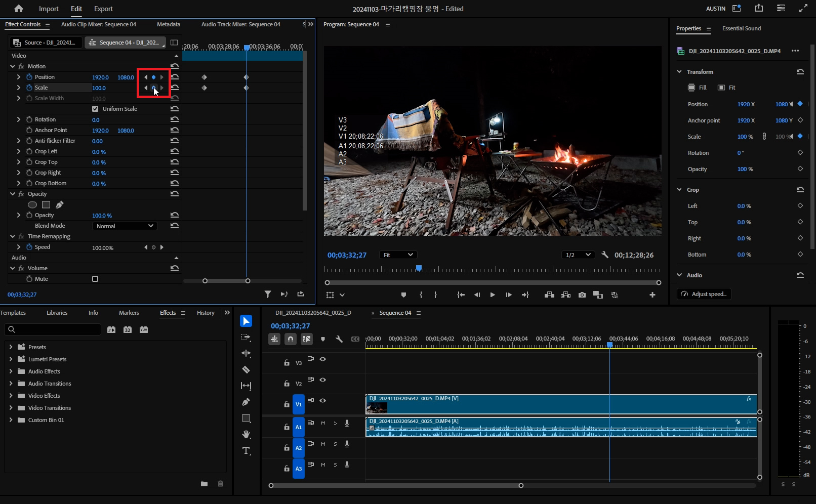This screenshot has width=816, height=504.
Task: Select the DJI video clip on V1
Action: coord(561,404)
